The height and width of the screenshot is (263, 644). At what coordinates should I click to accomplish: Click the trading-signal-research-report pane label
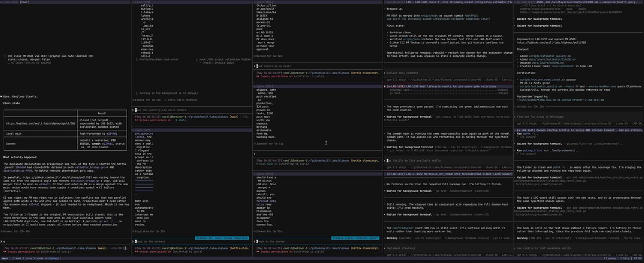pos(355,238)
